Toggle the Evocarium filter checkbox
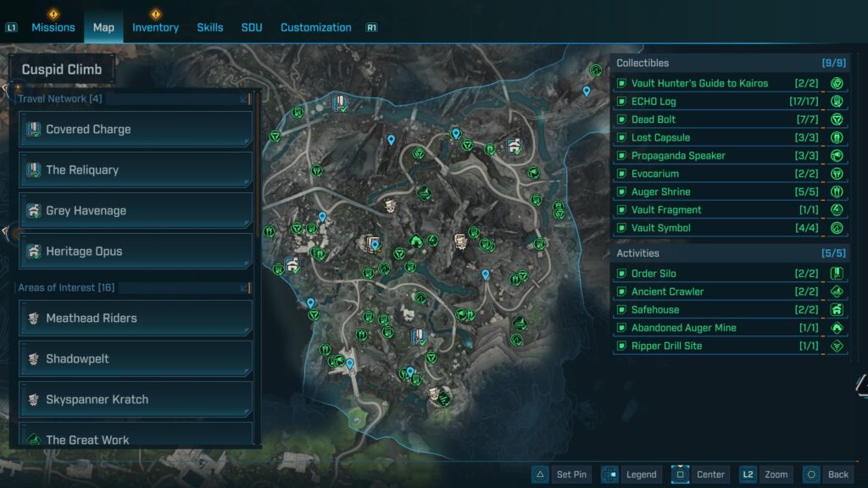 coord(621,174)
